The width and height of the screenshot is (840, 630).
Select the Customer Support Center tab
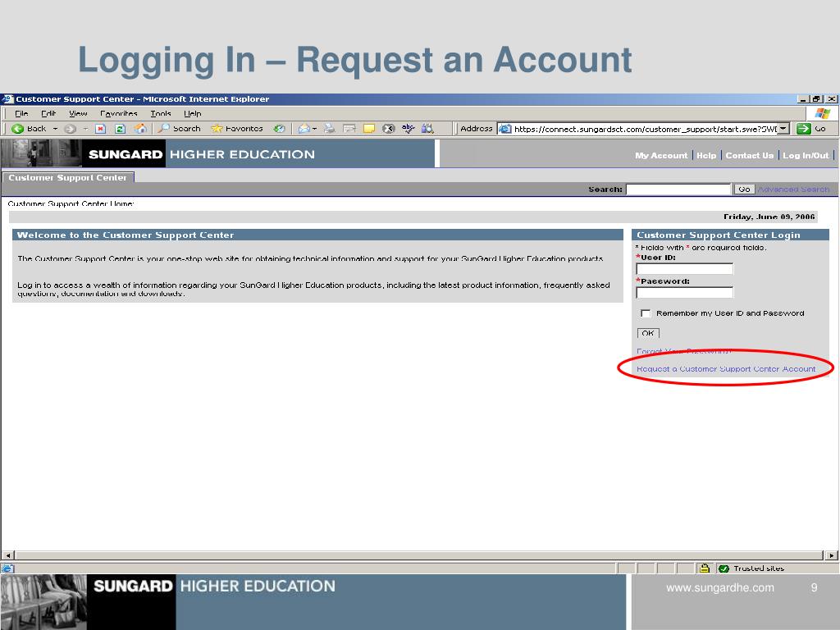pos(67,177)
